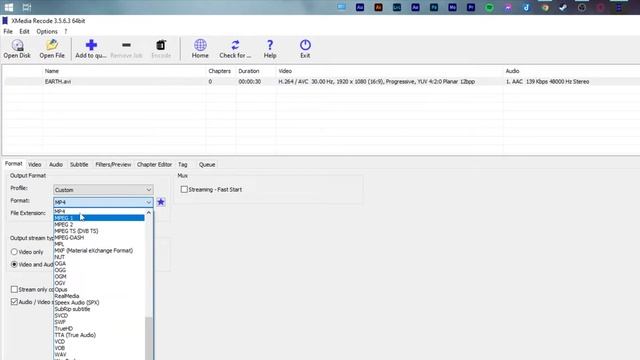Choose MPEG 2 in the format list
The image size is (640, 360).
point(99,224)
